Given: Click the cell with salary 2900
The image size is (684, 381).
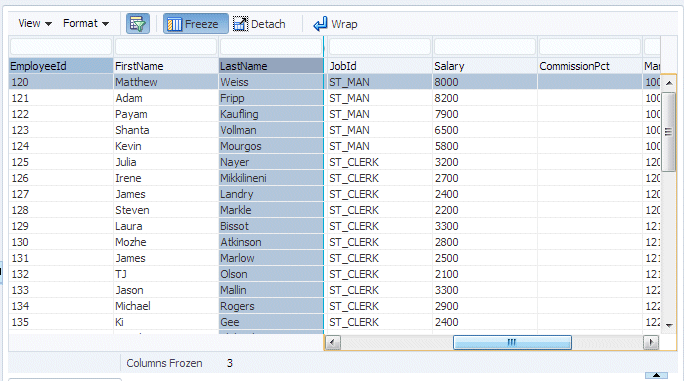Looking at the screenshot, I should [485, 306].
